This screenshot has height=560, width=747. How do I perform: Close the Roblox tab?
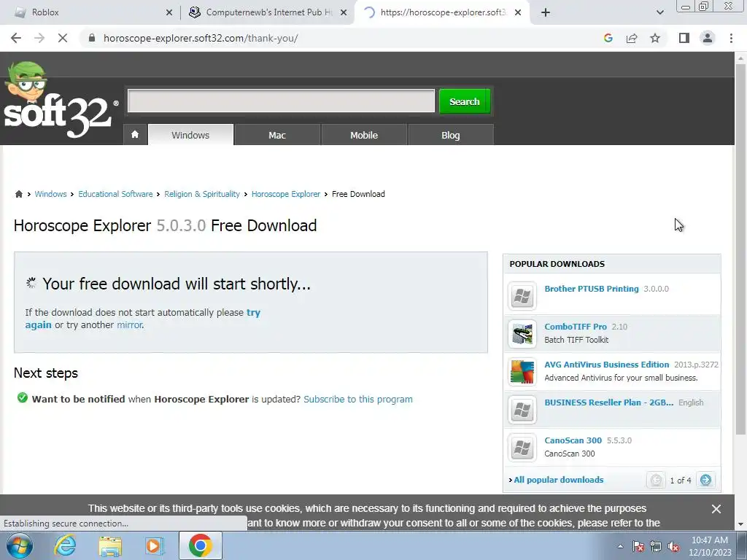169,12
